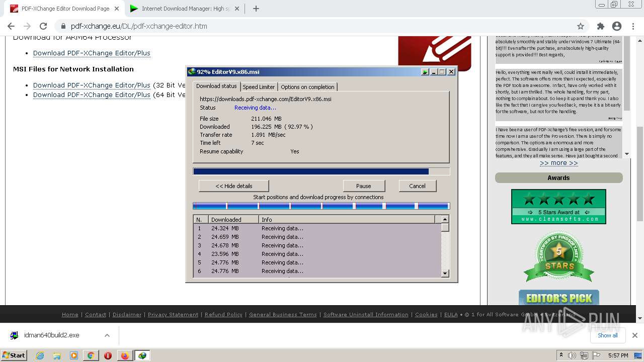Cancel the current download
644x362 pixels.
pyautogui.click(x=417, y=186)
